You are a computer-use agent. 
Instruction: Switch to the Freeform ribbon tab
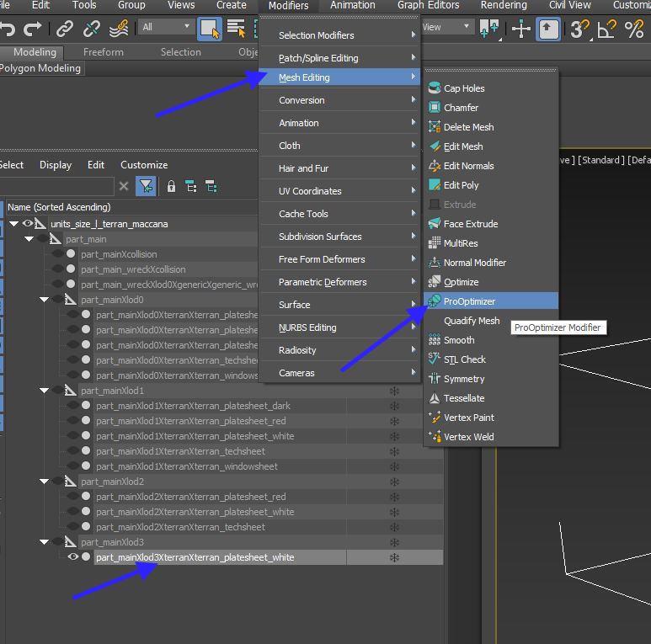pyautogui.click(x=103, y=52)
